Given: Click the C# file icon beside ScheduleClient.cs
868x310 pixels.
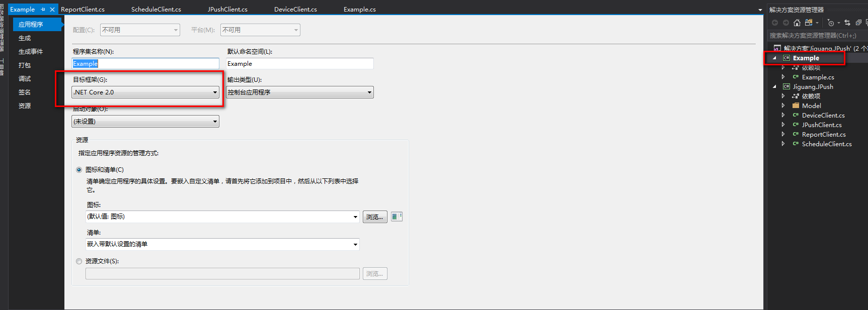Looking at the screenshot, I should 796,144.
